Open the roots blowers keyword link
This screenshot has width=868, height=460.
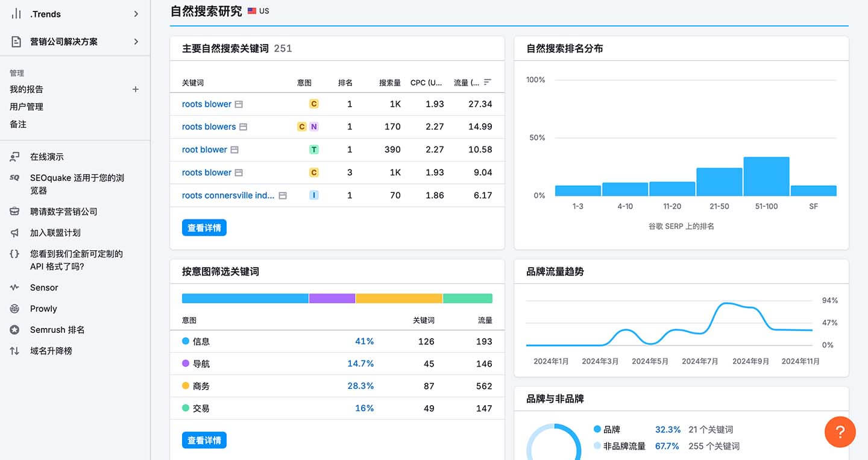click(209, 127)
